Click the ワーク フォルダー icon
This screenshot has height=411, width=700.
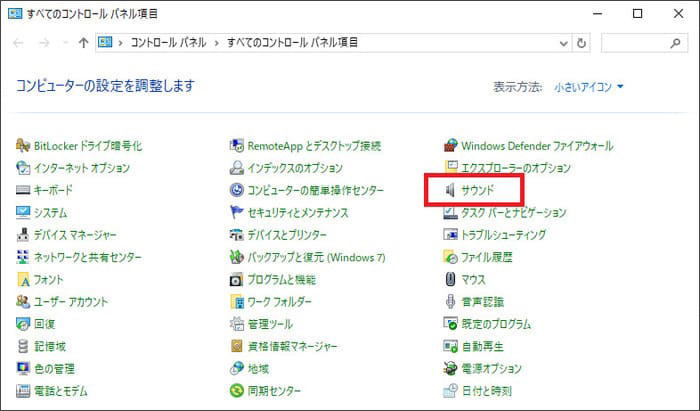(237, 302)
